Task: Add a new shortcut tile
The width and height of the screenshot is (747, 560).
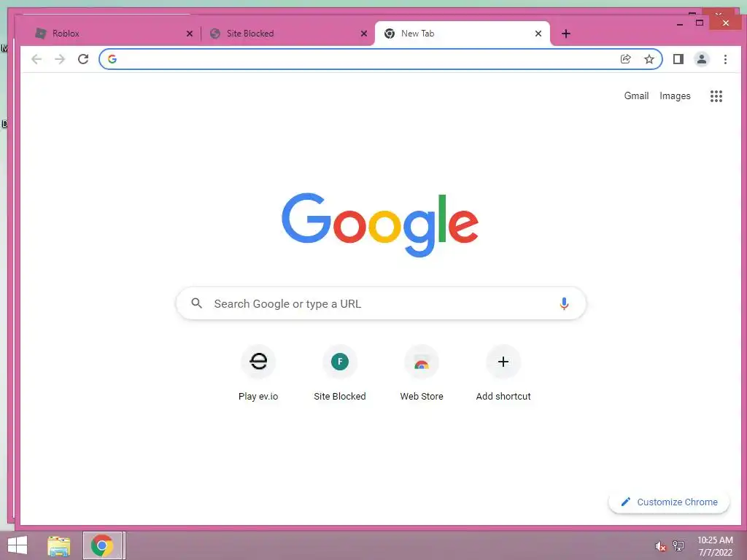Action: [x=503, y=373]
